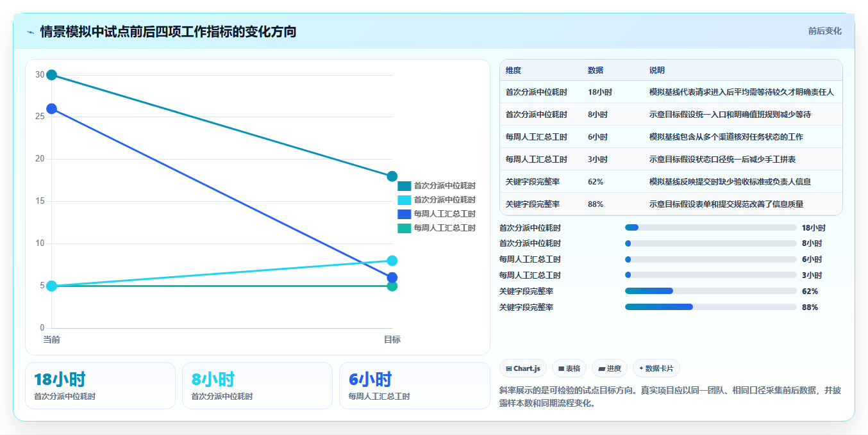
Task: Select the Chart.js chip
Action: click(x=522, y=368)
